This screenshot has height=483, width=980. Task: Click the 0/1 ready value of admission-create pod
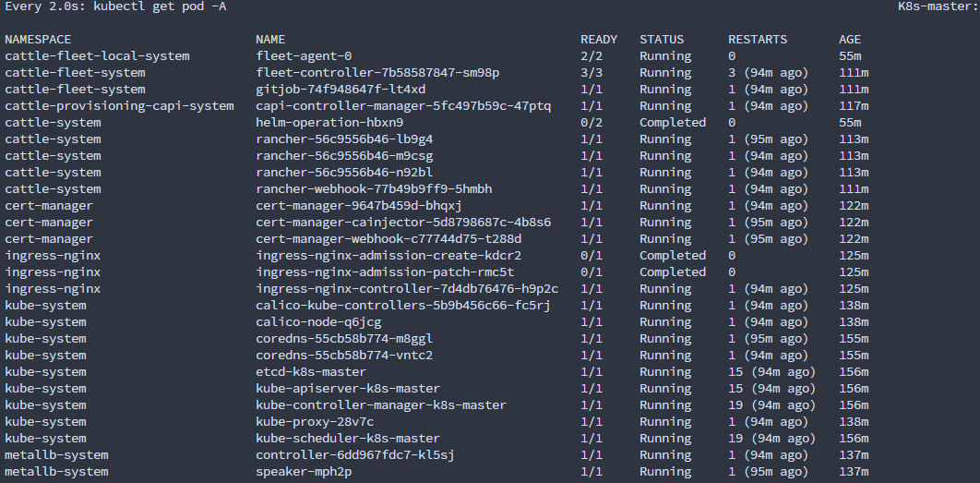(592, 255)
